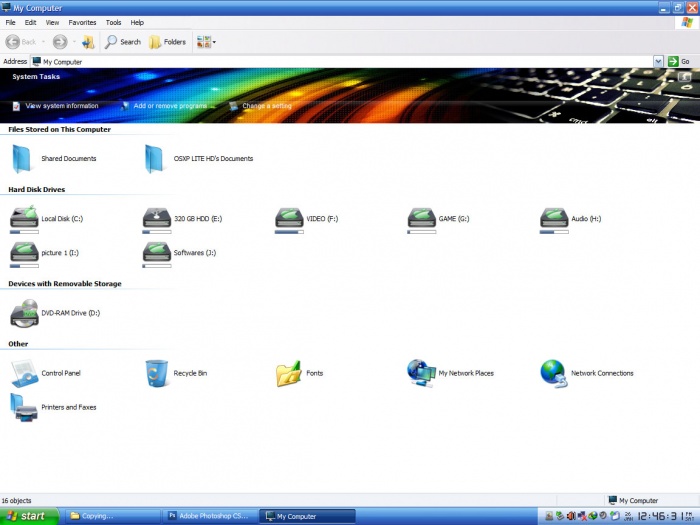Open the Favorites menu
This screenshot has height=525, width=700.
[x=82, y=22]
